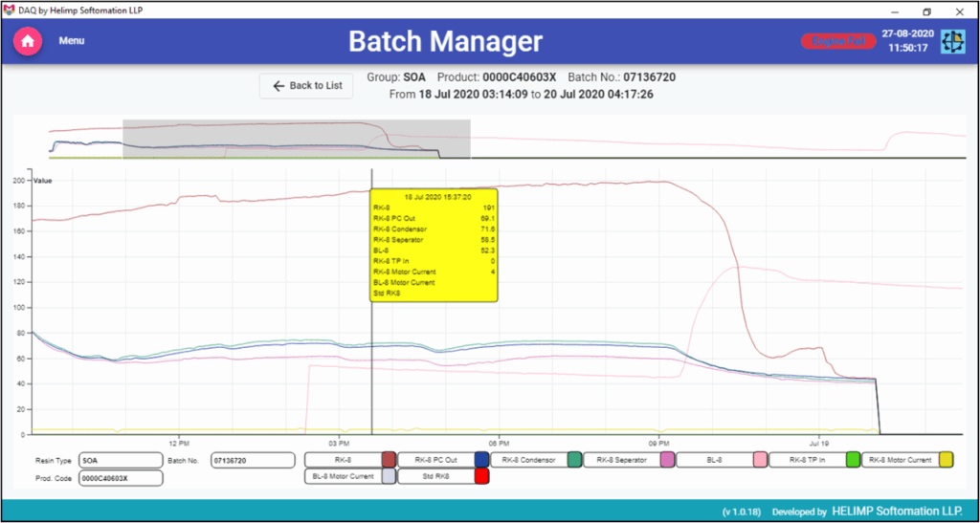Viewport: 980px width, 523px height.
Task: Click the gray range selector in overview chart
Action: pyautogui.click(x=297, y=140)
